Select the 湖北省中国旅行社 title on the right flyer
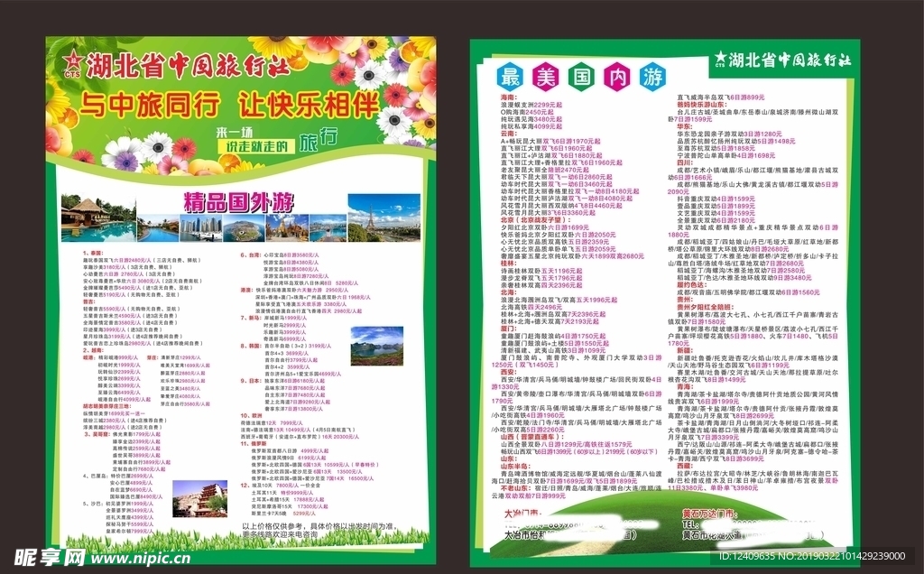 click(x=790, y=60)
